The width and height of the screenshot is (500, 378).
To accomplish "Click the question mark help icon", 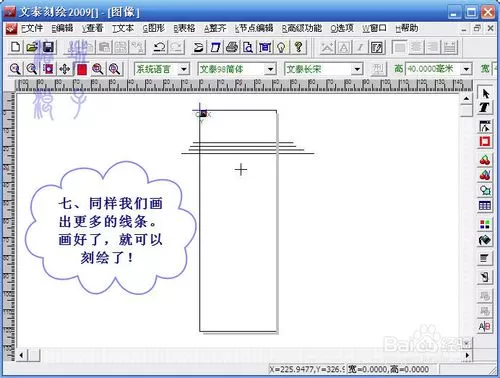I will click(299, 47).
